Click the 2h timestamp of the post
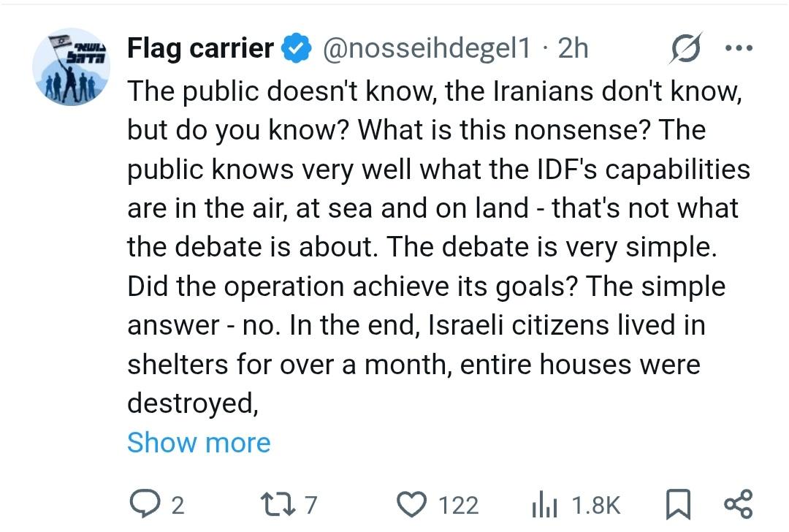This screenshot has height=532, width=789. [x=573, y=48]
